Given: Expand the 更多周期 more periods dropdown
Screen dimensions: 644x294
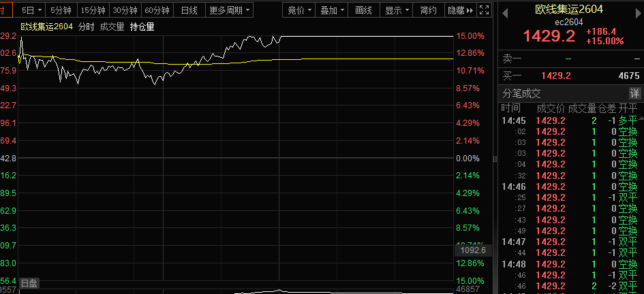Looking at the screenshot, I should click(x=229, y=10).
